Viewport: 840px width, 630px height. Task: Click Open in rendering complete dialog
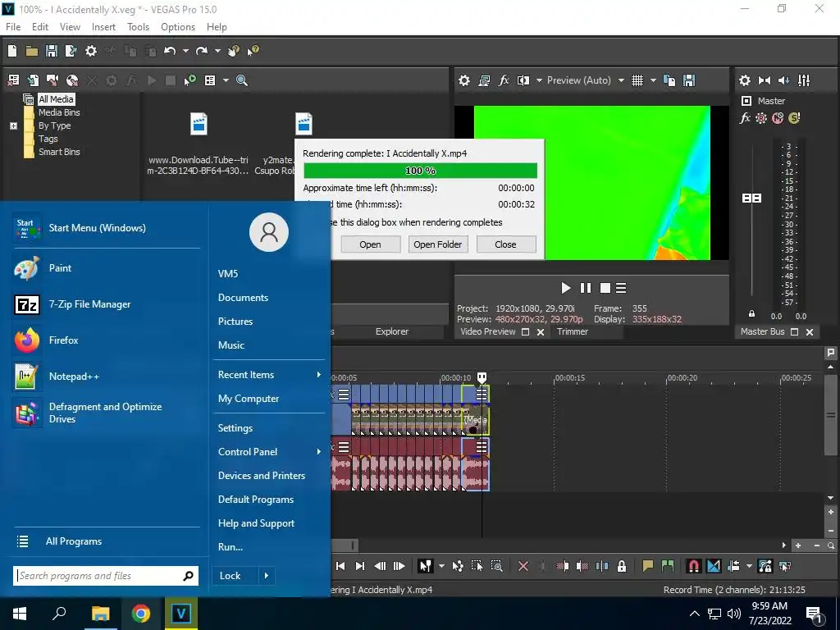(370, 244)
